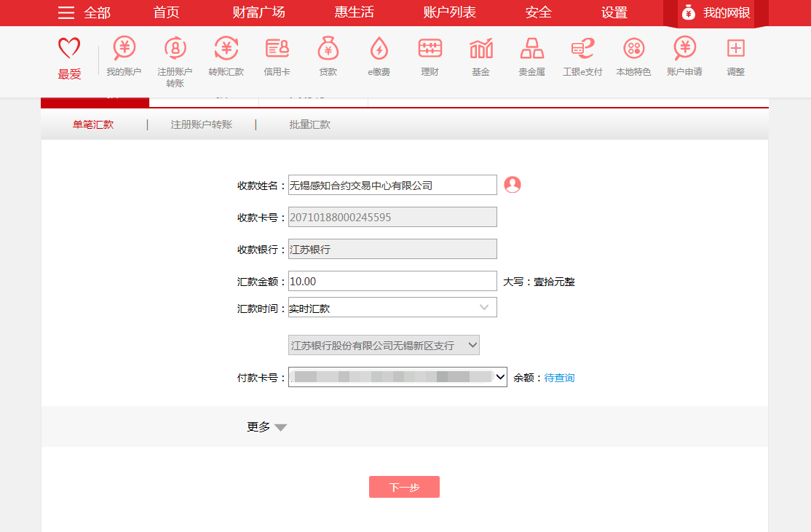Viewport: 811px width, 532px height.
Task: Click the 调整 adjust plus icon
Action: (735, 48)
